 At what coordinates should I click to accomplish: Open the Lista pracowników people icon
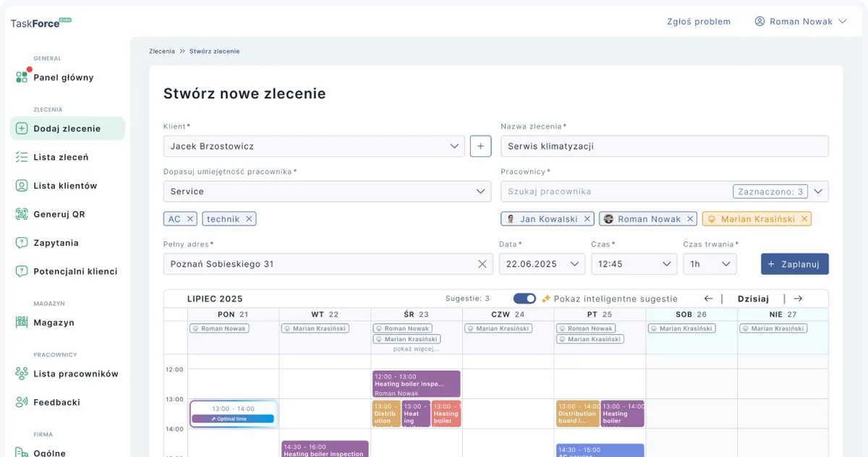pos(22,373)
